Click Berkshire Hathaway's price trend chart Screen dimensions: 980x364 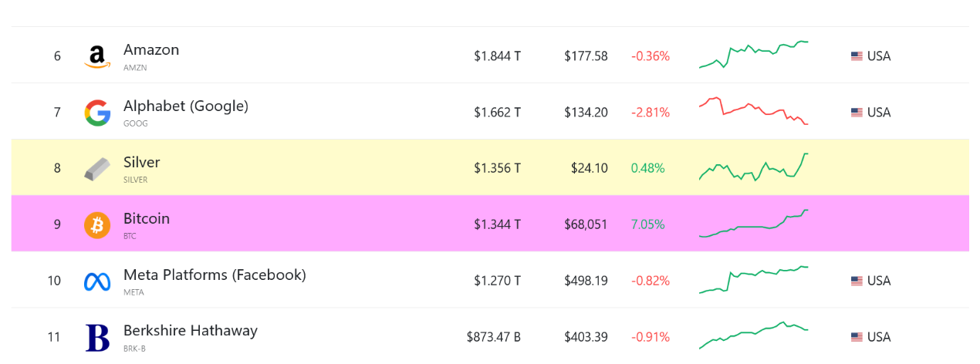click(x=753, y=335)
